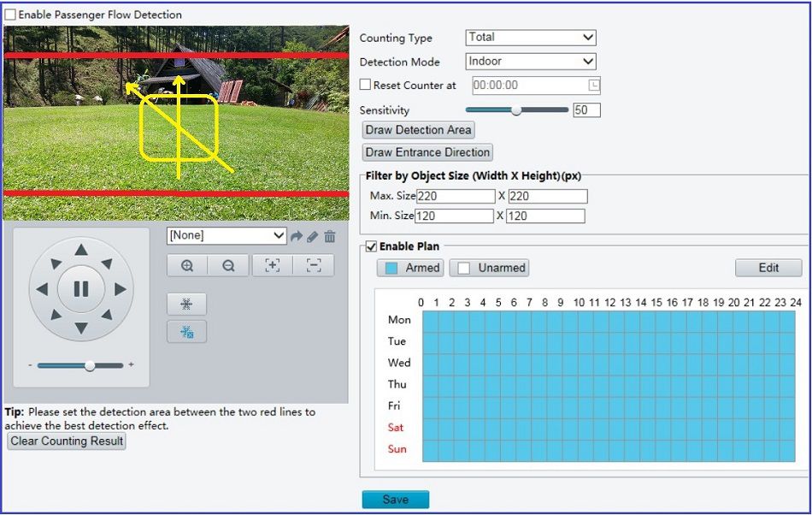Click the PTZ pause button in center

pyautogui.click(x=81, y=289)
